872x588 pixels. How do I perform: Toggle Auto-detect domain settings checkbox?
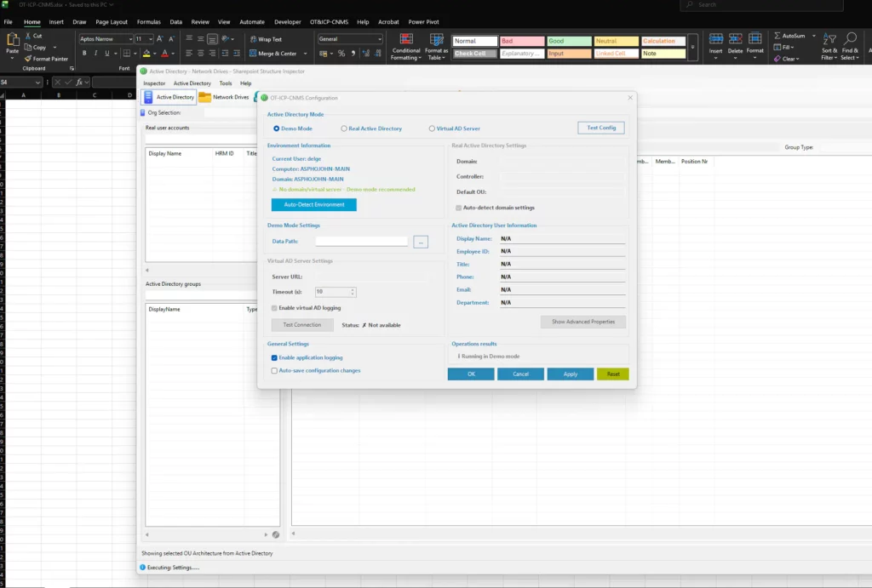click(x=459, y=208)
